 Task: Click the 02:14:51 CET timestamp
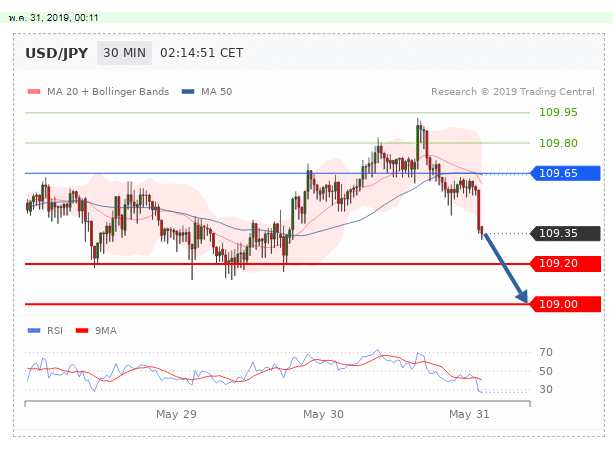[x=202, y=53]
